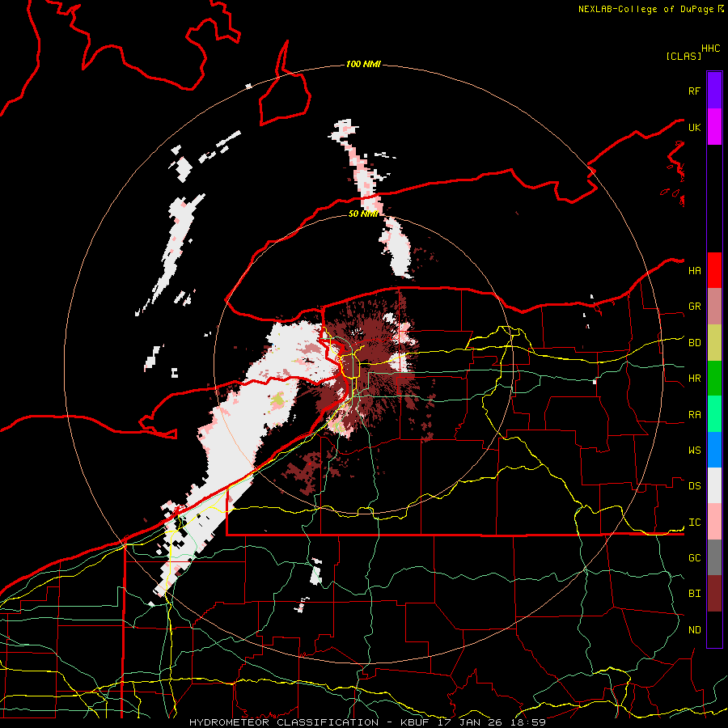Click the "WS" legend label
728x728 pixels.
[694, 451]
